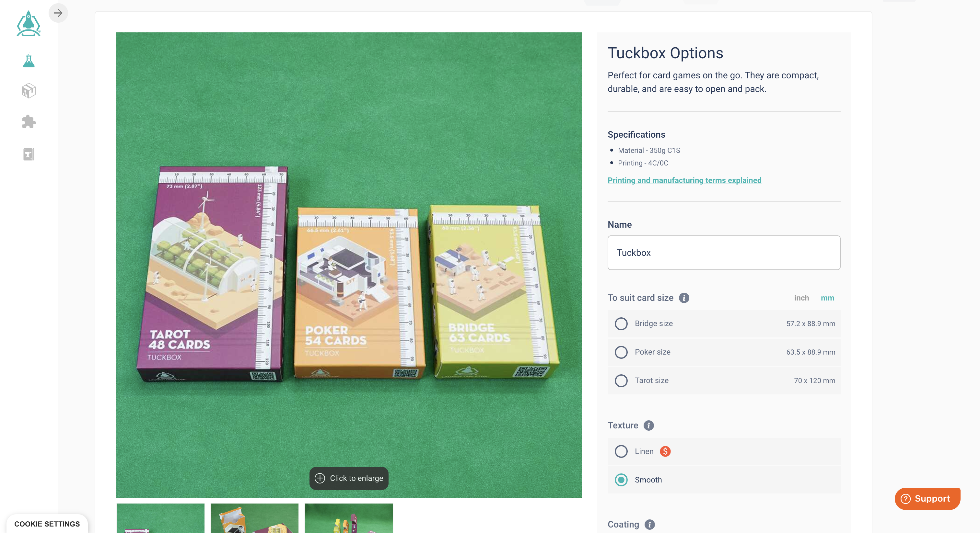Open the card deck sidebar icon
Screen dimensions: 980x533
pos(29,154)
